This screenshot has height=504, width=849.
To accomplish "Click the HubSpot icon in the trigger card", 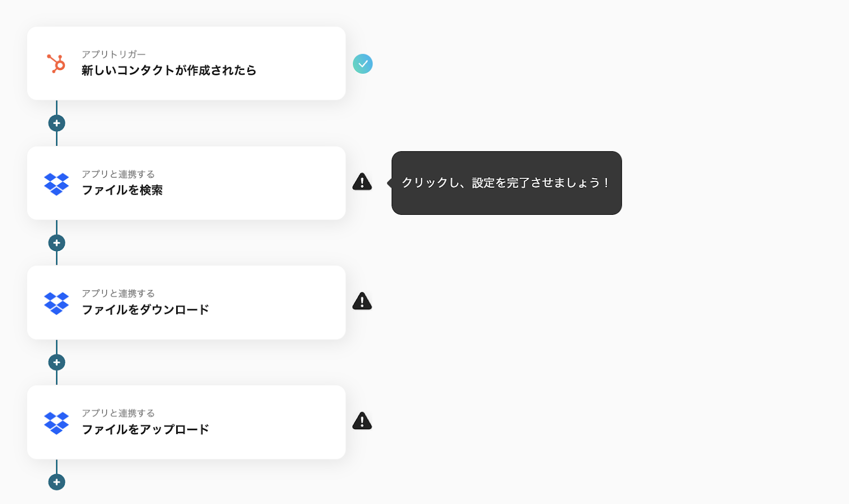I will coord(56,64).
